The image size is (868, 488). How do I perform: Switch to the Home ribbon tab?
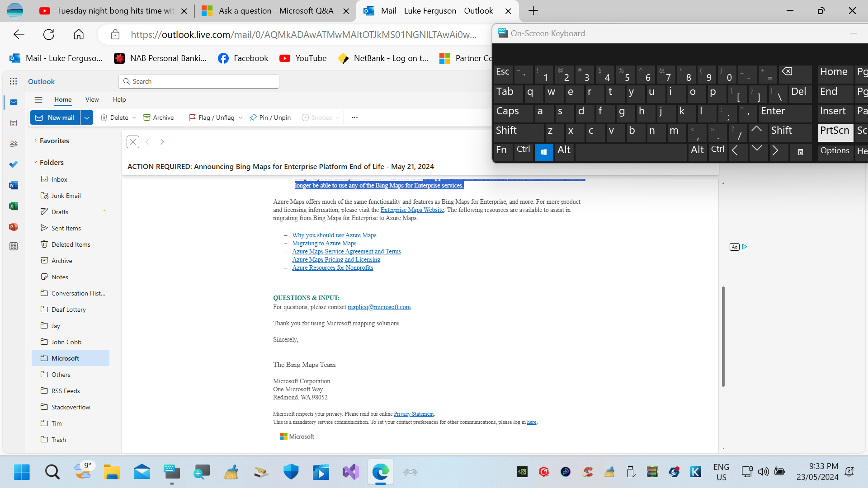coord(63,100)
